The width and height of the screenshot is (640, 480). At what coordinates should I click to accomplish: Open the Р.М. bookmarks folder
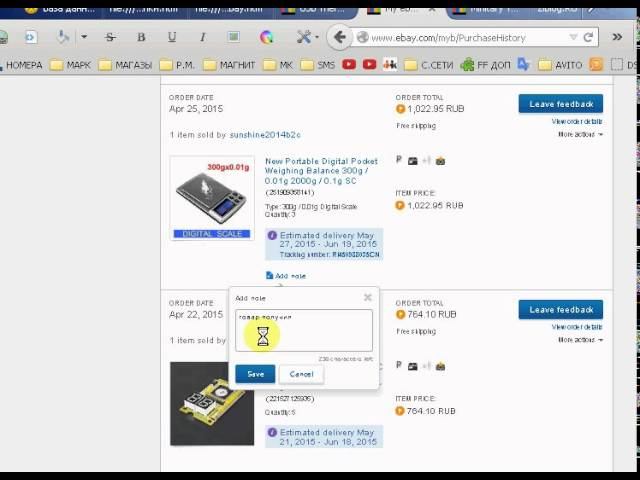(x=178, y=65)
